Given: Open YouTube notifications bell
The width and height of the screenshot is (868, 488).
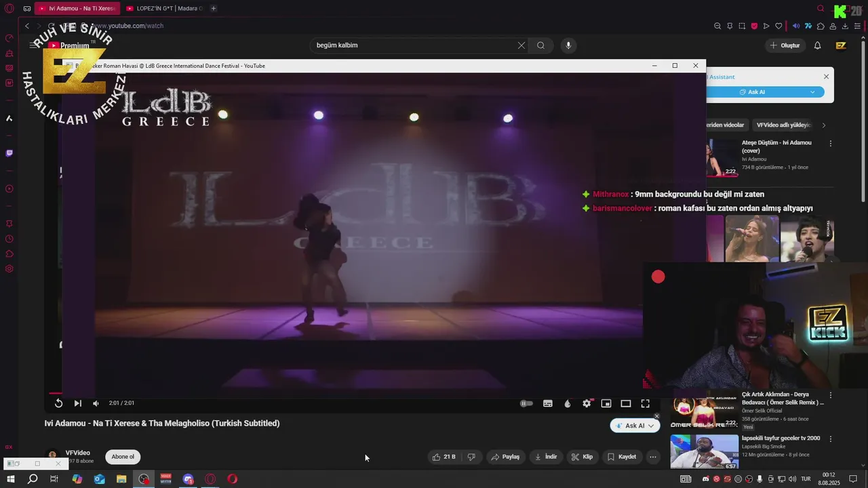Looking at the screenshot, I should pos(817,45).
